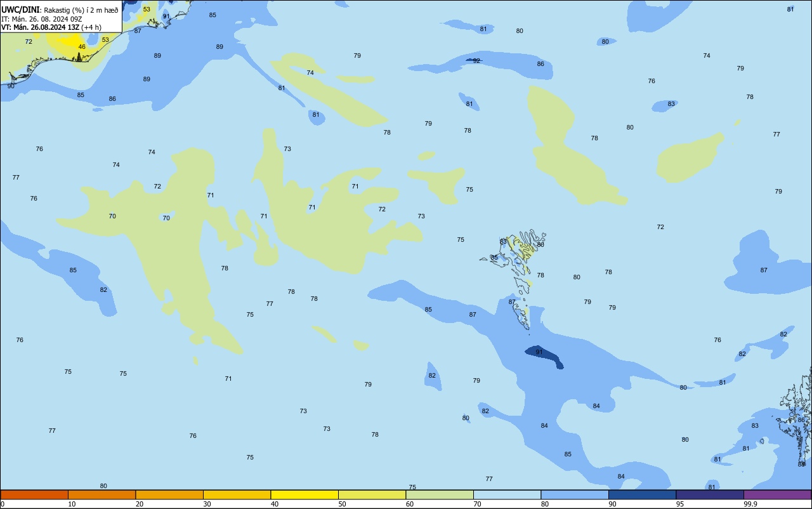Click the legend tick label "40"
812x509 pixels.
275,504
